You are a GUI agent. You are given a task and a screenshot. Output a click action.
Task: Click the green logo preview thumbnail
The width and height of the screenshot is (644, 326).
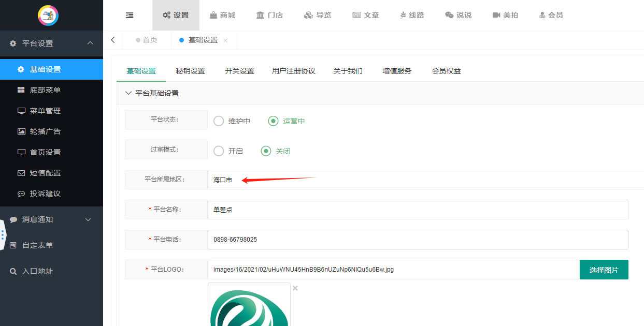point(249,305)
